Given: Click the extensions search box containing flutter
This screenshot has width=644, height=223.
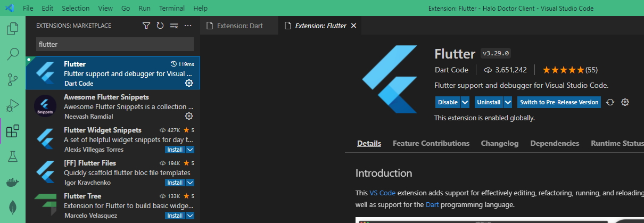Looking at the screenshot, I should coord(115,44).
